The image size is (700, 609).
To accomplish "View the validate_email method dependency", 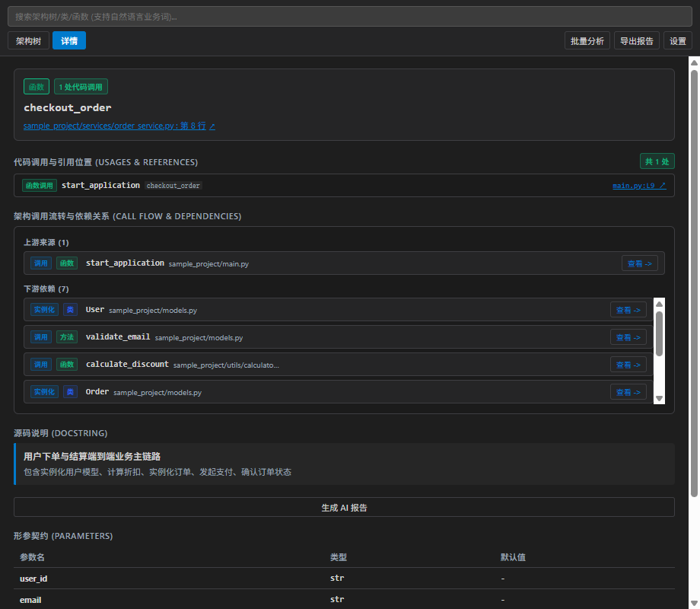I will (628, 337).
